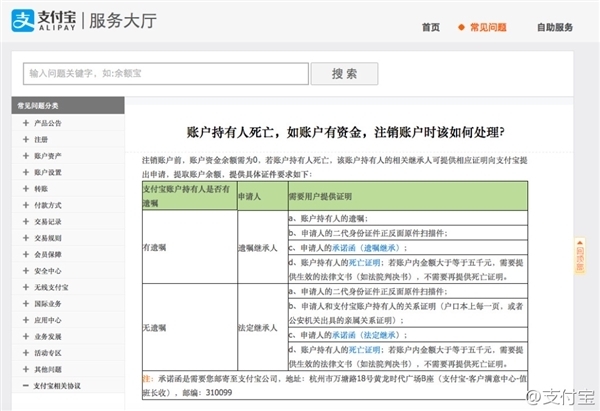
Task: Click the question search input field
Action: 164,74
